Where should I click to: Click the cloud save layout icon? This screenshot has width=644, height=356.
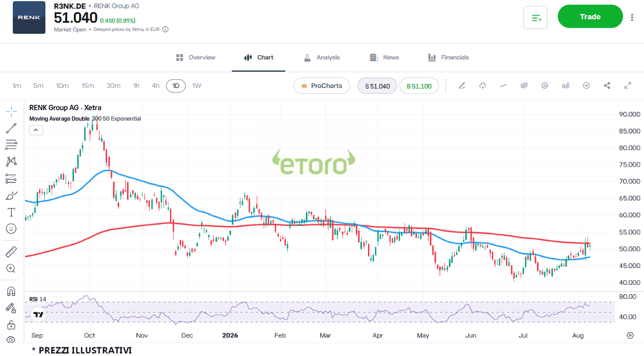(483, 86)
